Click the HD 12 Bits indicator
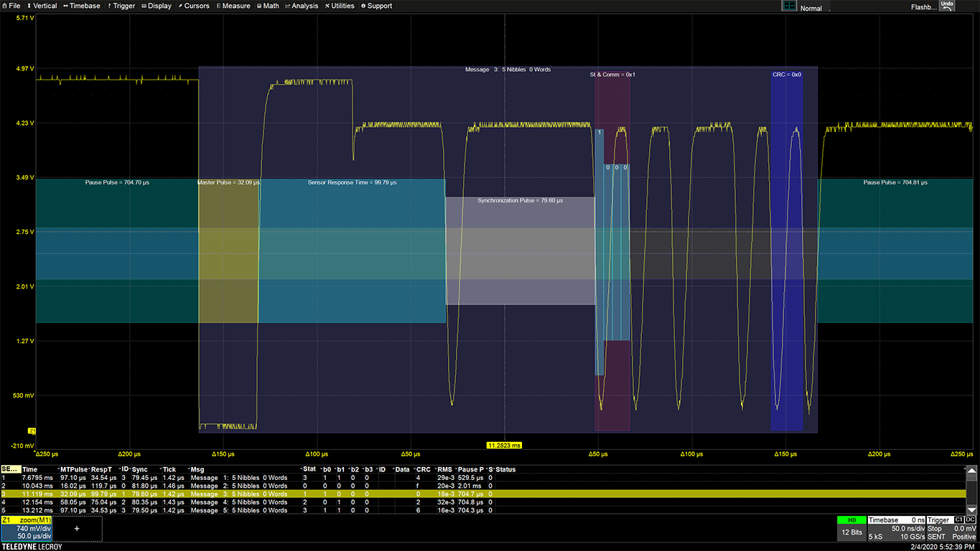The width and height of the screenshot is (980, 551). click(x=851, y=528)
